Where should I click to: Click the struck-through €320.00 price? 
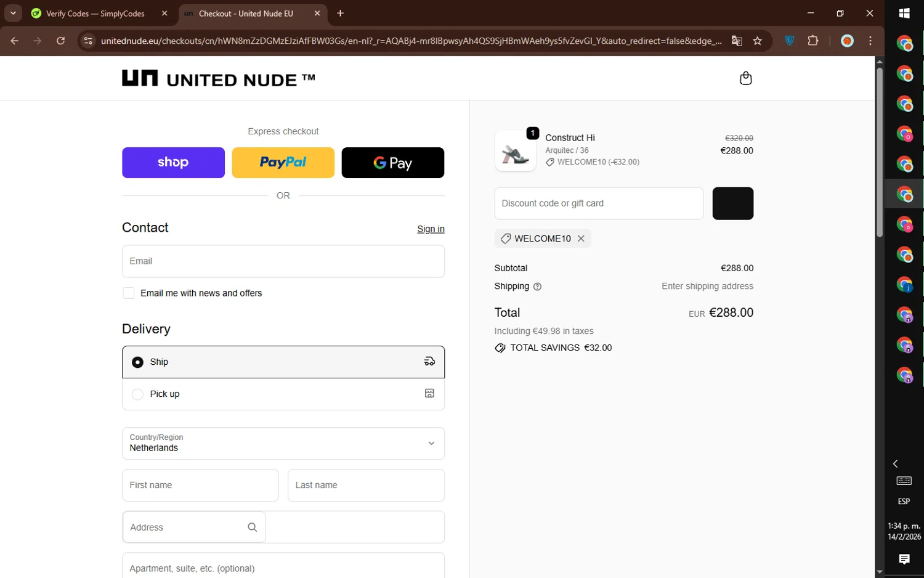point(739,138)
